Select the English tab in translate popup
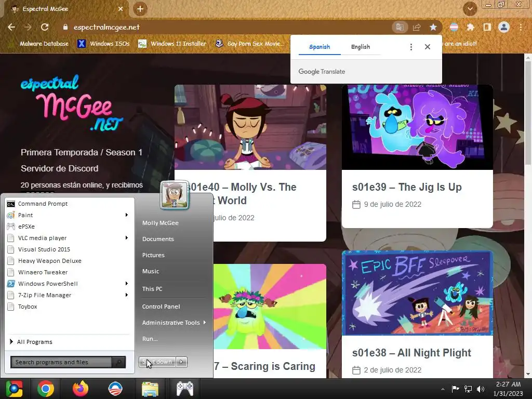 tap(361, 47)
